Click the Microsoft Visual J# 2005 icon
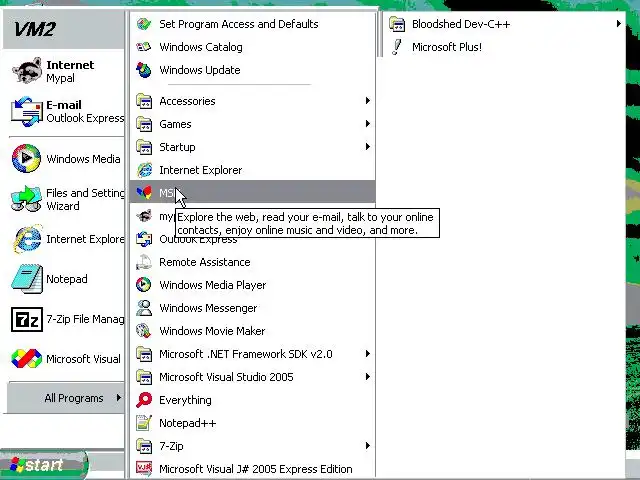Screen dimensions: 640x480 click(x=144, y=469)
